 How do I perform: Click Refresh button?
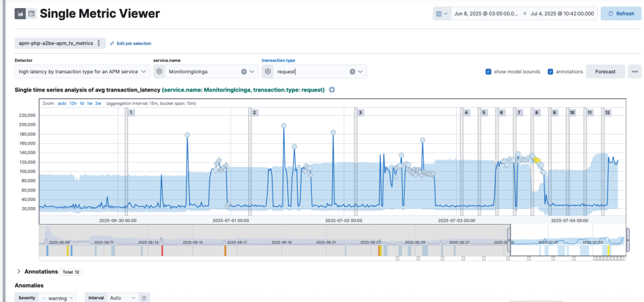(x=622, y=14)
